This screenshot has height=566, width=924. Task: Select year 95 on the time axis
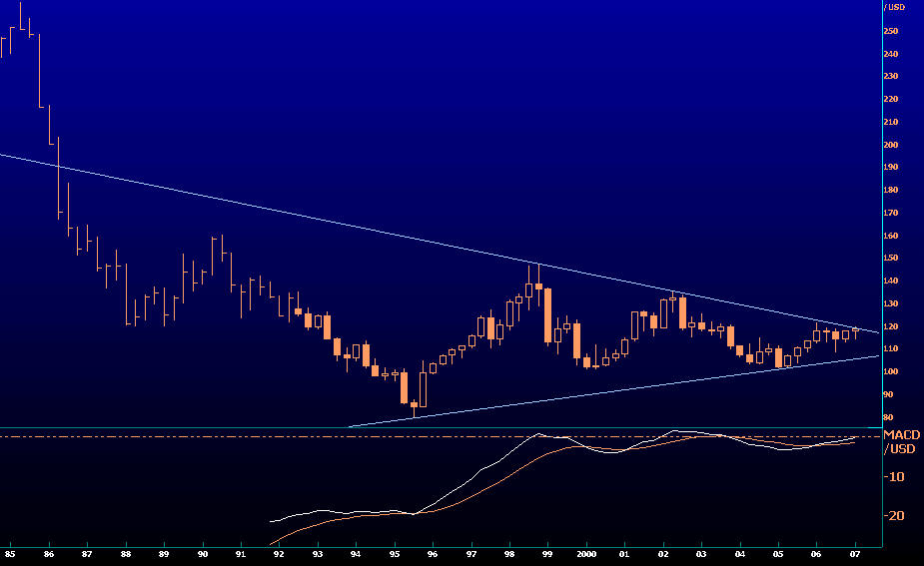tap(395, 554)
